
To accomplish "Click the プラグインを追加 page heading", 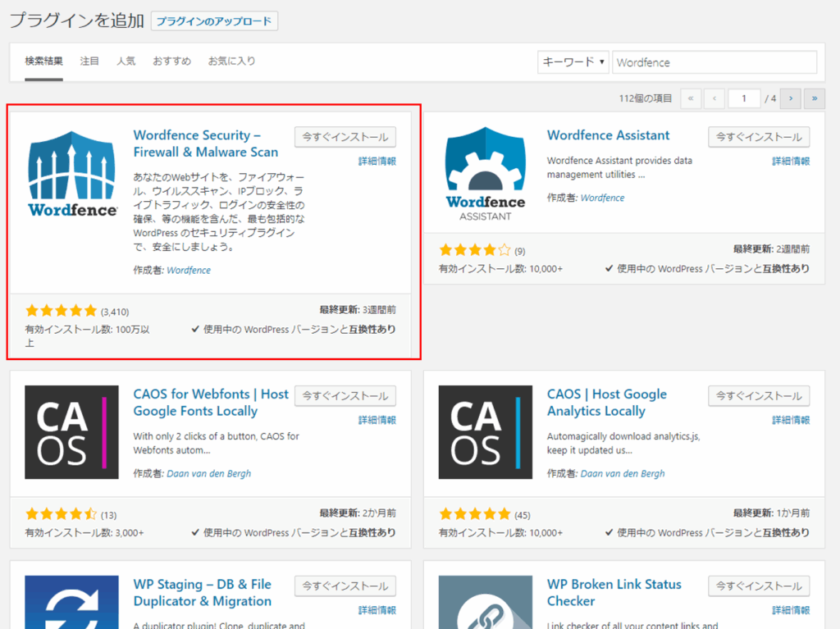I will (x=77, y=21).
